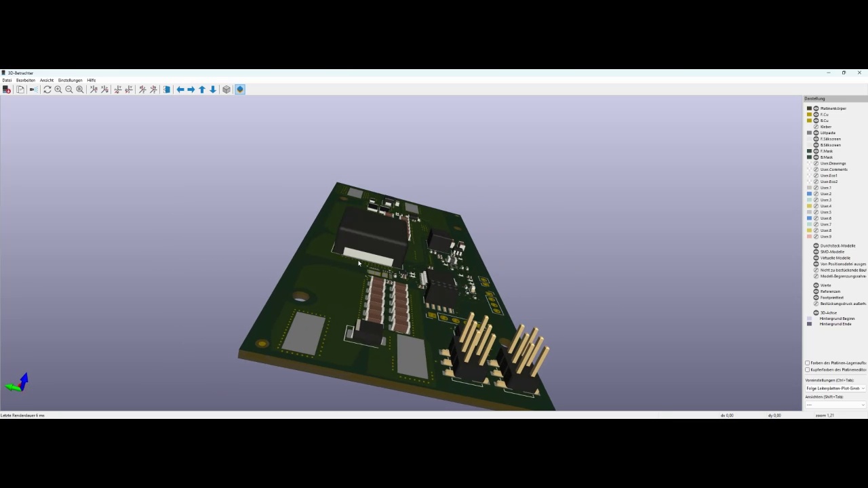The image size is (868, 488).
Task: Click the Hintergrund Ende color swatch
Action: [809, 324]
